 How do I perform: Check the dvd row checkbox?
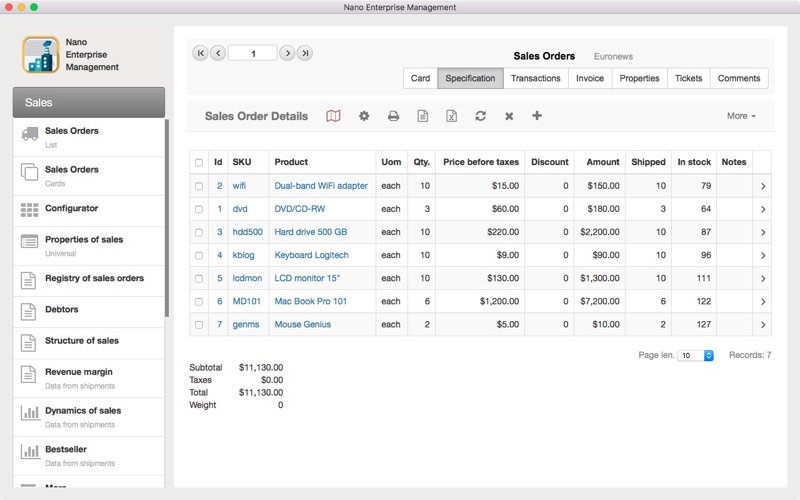pyautogui.click(x=199, y=209)
